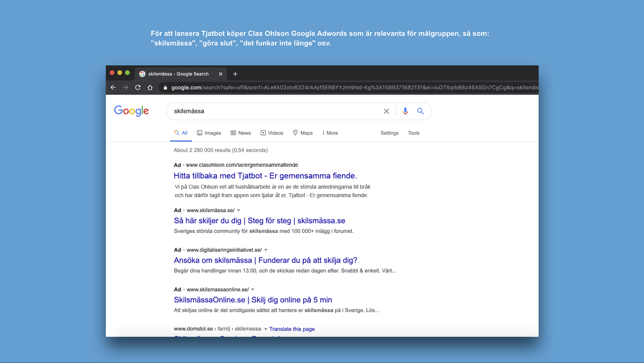
Task: Close the skilsmässa Google Search tab
Action: tap(220, 74)
